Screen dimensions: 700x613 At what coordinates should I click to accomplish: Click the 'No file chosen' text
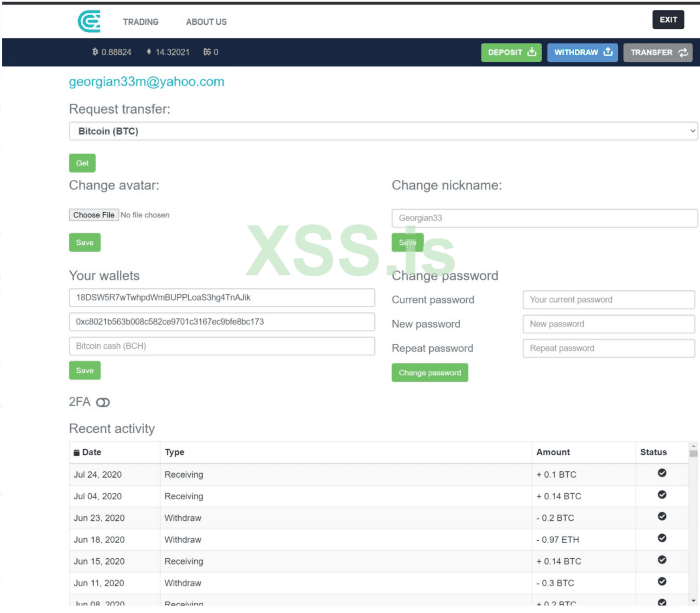pos(145,215)
